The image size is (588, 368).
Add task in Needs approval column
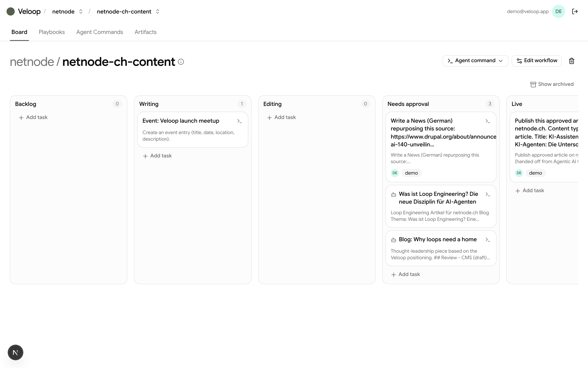[x=406, y=274]
